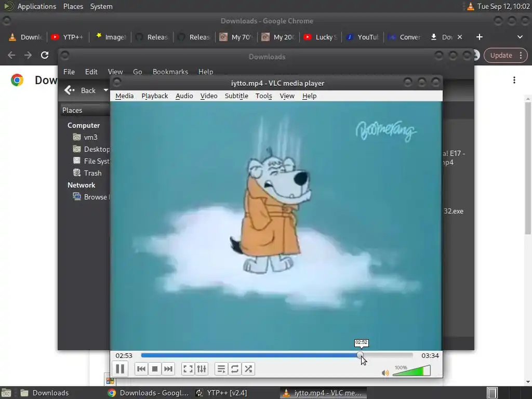Click VLC tray icon in top panel
Viewport: 532px width, 399px height.
pos(470,6)
